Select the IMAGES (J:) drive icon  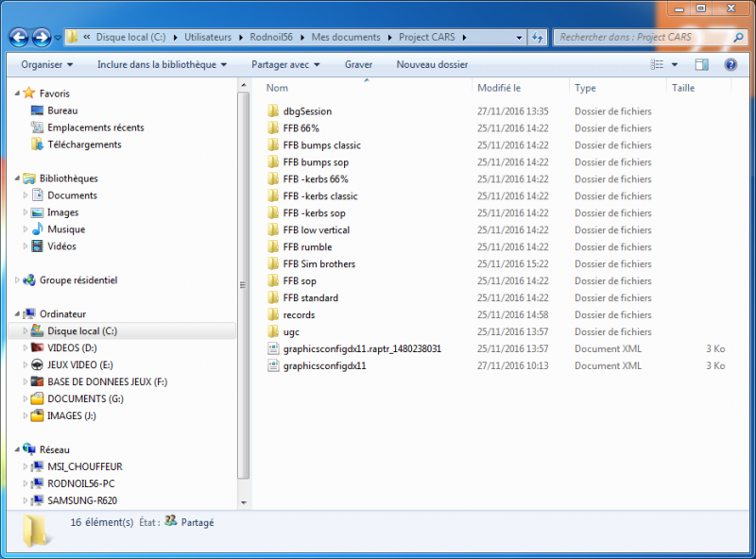click(37, 415)
